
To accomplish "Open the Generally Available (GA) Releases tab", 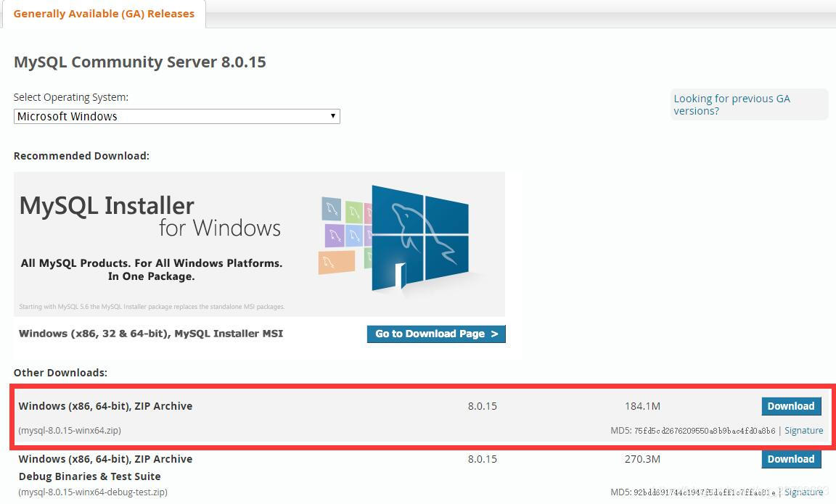I will coord(104,14).
